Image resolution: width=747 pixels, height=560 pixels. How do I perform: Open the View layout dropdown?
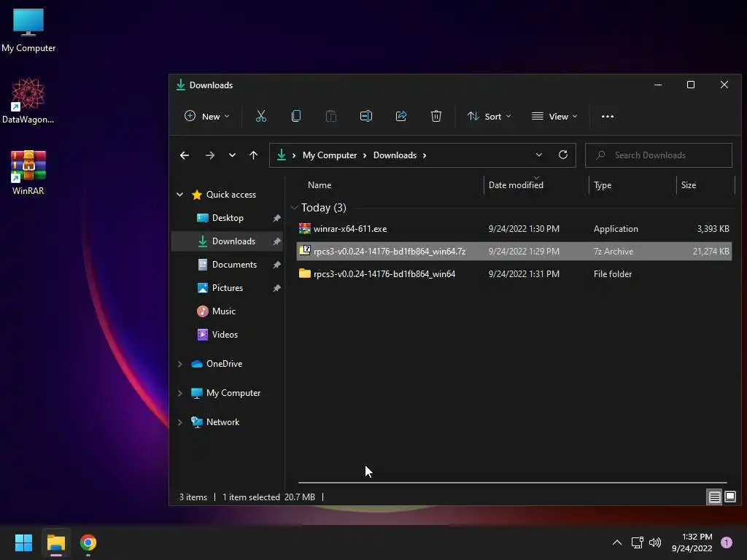point(554,116)
